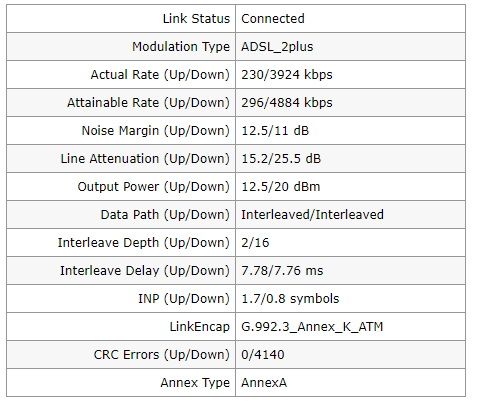The image size is (486, 413).
Task: Click the AnnexA annex type value
Action: 264,383
